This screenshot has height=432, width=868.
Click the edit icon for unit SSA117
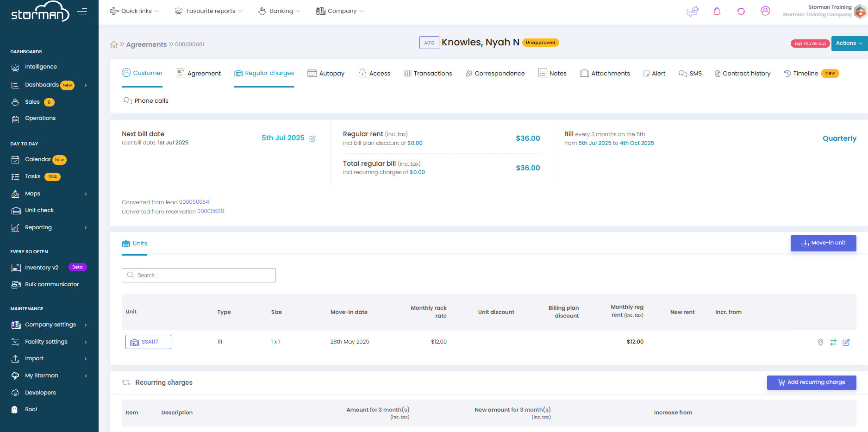coord(846,342)
